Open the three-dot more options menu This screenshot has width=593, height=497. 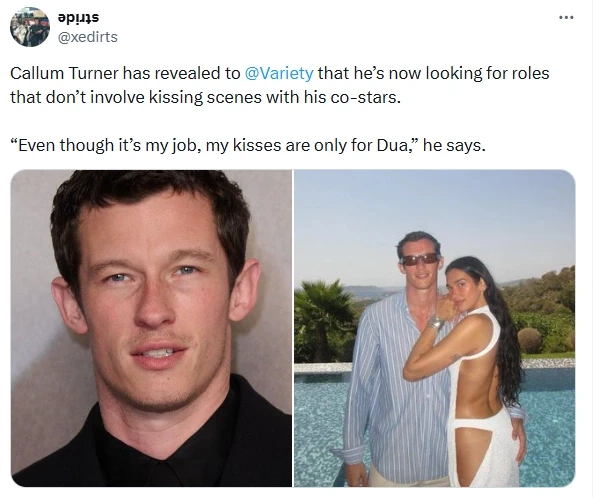(x=566, y=17)
